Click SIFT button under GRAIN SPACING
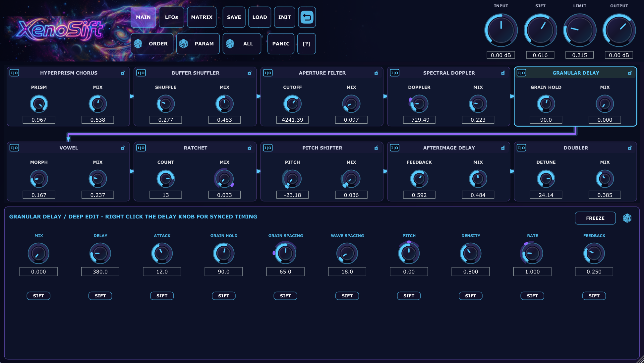This screenshot has height=363, width=644. tap(285, 296)
